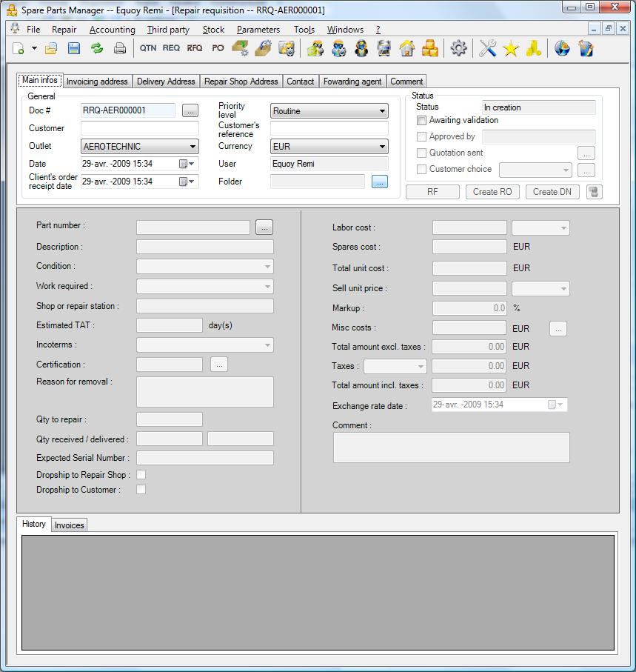Open the Accounting menu
The width and height of the screenshot is (636, 672).
[113, 30]
